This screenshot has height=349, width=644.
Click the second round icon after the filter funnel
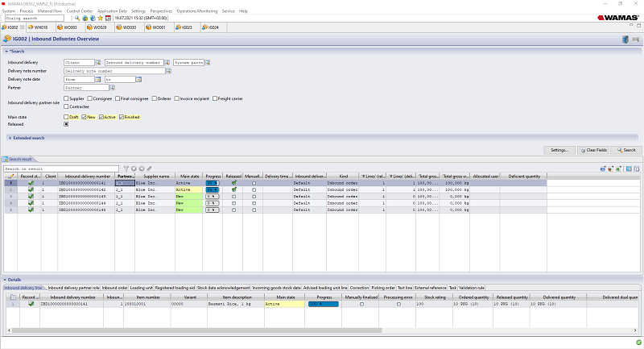[x=142, y=168]
